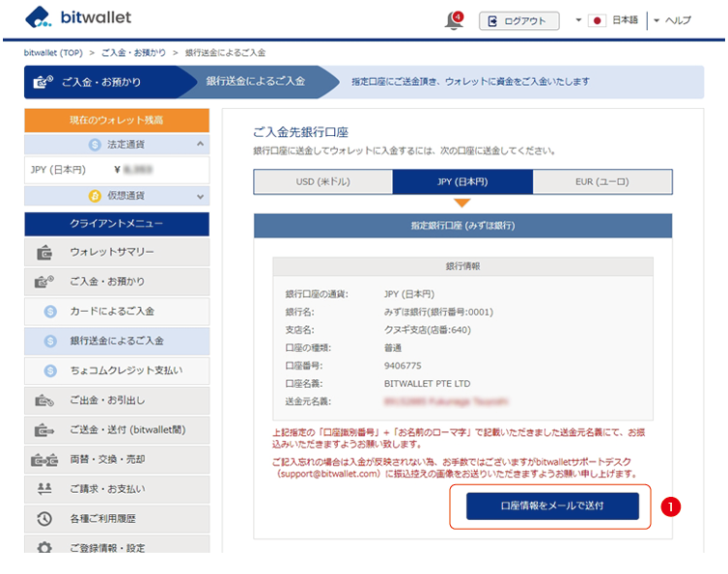
Task: Switch to the EUR (ユーロ) tab
Action: [x=602, y=182]
